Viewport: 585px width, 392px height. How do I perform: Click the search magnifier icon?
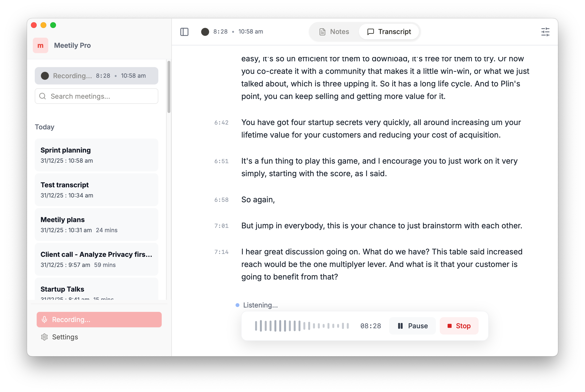pyautogui.click(x=42, y=96)
